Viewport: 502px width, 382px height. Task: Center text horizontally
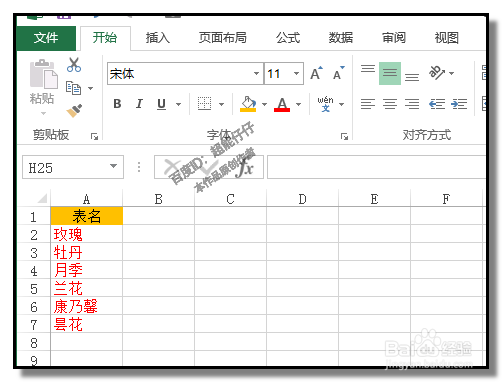[x=390, y=104]
